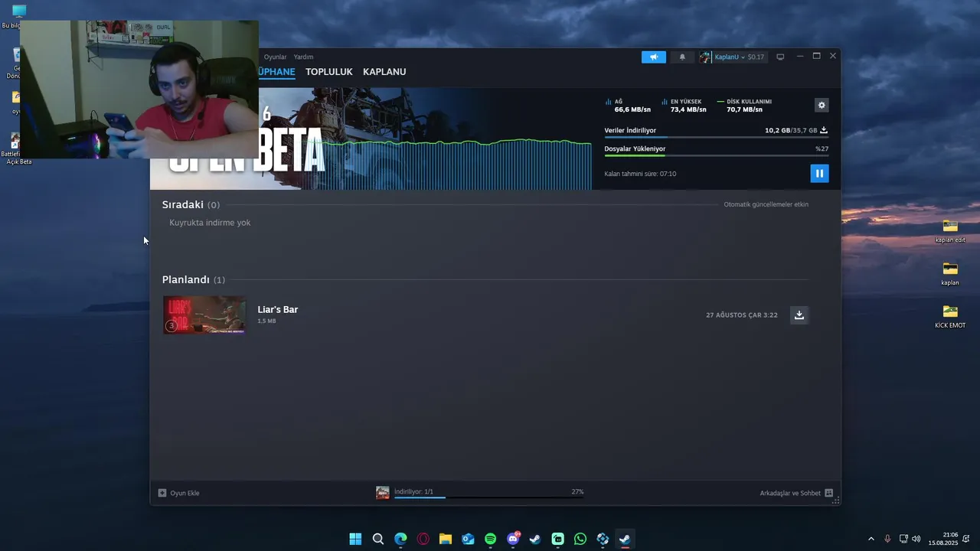The width and height of the screenshot is (980, 551).
Task: Open the Windows Start menu
Action: [355, 540]
